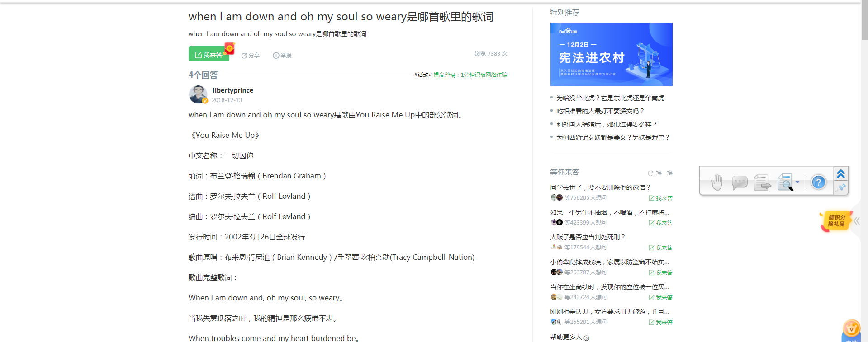Toggle the pushpin to pin toolbar
This screenshot has width=868, height=342.
(x=841, y=187)
